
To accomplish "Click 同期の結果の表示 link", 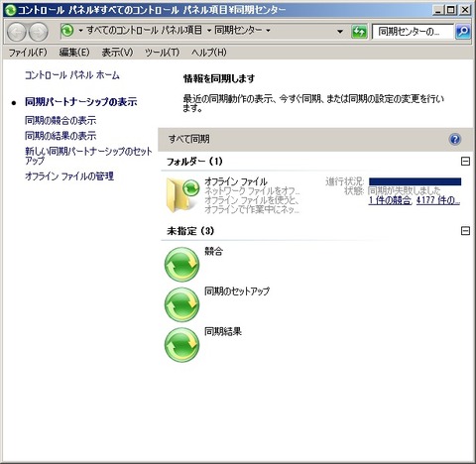I will point(60,136).
